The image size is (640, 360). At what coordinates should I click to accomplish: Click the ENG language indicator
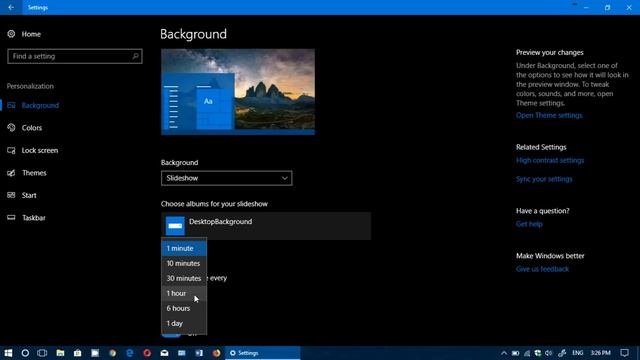[x=578, y=353]
